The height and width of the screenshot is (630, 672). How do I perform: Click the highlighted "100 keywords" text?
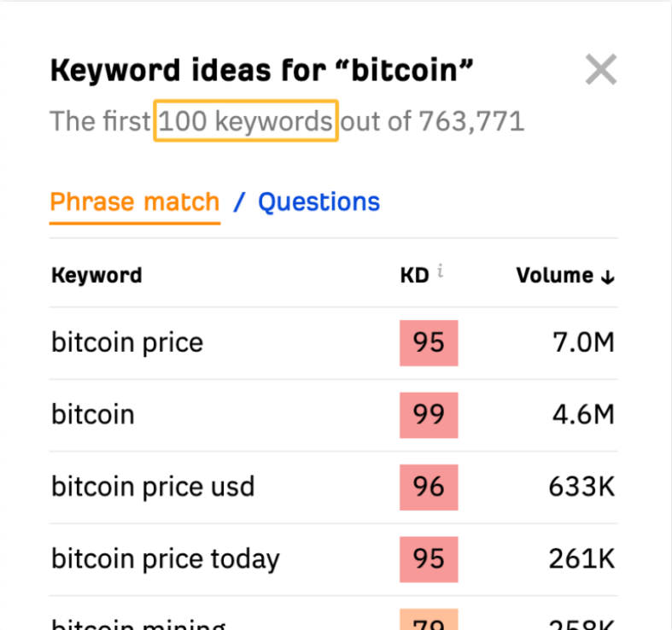tap(246, 121)
